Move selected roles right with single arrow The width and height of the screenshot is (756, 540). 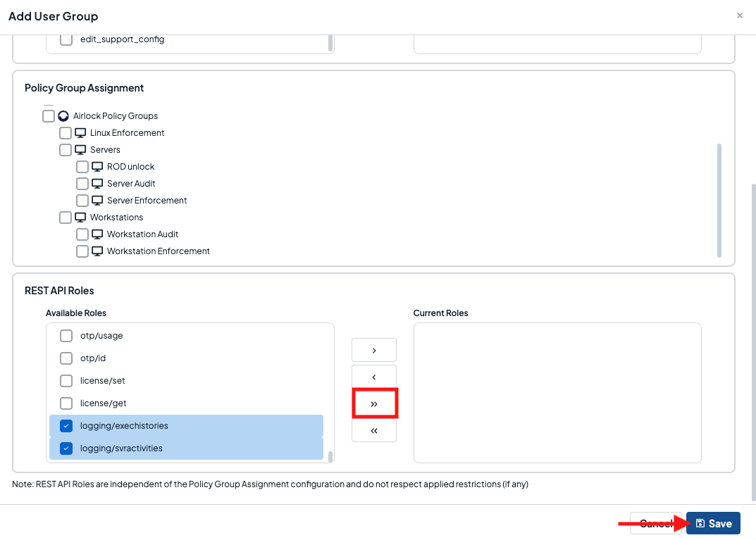click(x=374, y=350)
